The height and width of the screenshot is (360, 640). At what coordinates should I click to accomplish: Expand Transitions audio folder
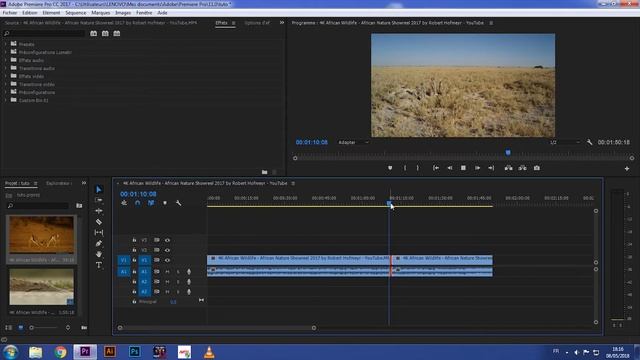[x=6, y=68]
